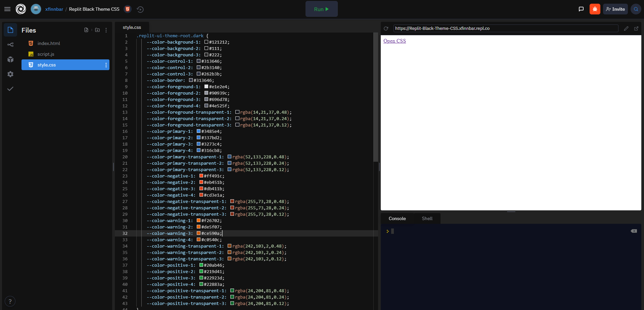This screenshot has width=644, height=310.
Task: Refresh the web preview
Action: (386, 29)
